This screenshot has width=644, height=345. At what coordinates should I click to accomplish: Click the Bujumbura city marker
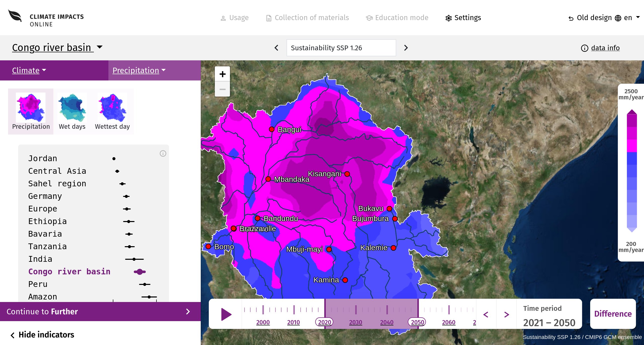click(395, 219)
